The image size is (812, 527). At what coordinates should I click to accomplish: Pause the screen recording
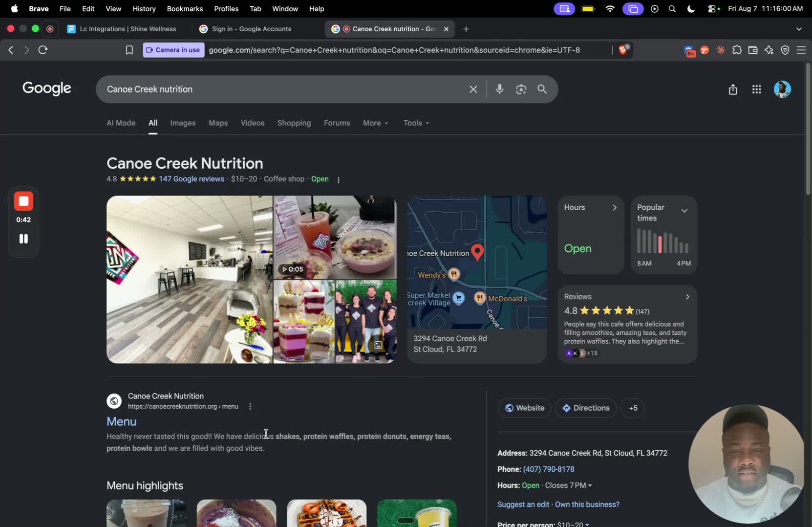[x=23, y=239]
